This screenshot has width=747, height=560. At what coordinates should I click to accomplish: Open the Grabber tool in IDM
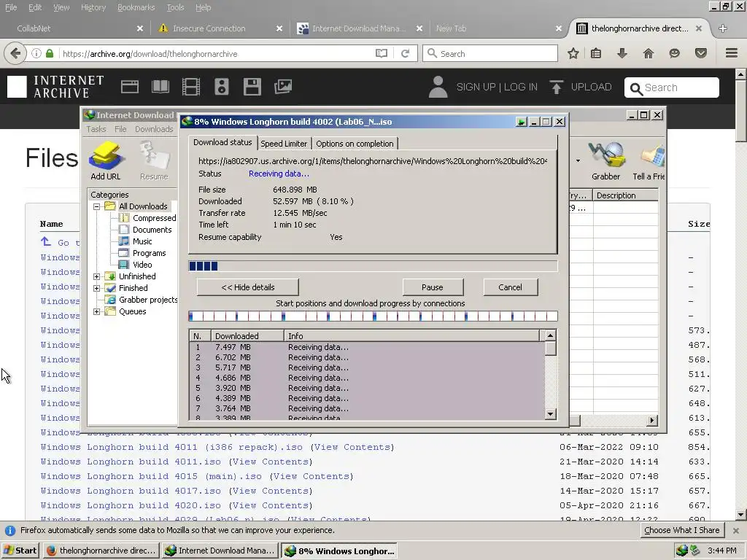tap(605, 160)
